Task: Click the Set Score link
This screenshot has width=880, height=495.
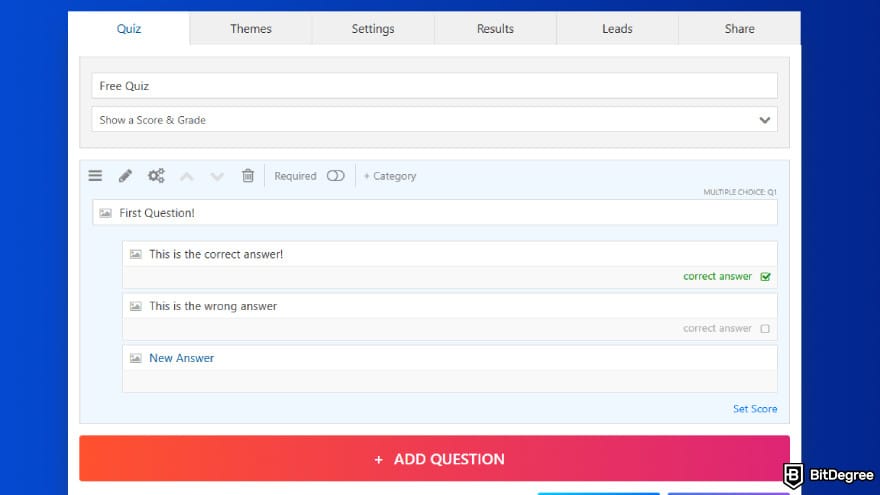Action: pyautogui.click(x=754, y=409)
